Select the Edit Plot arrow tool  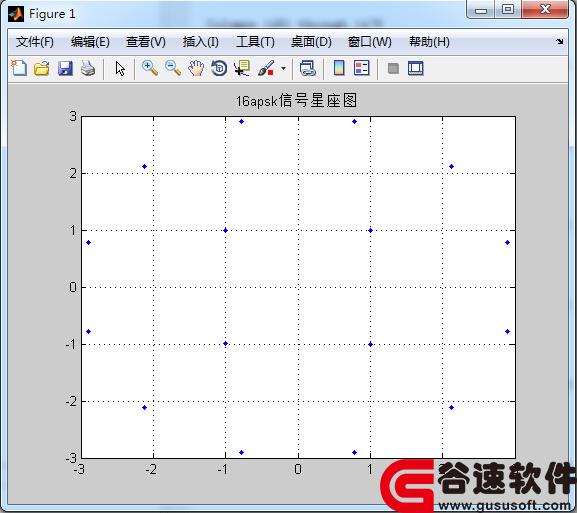(120, 69)
